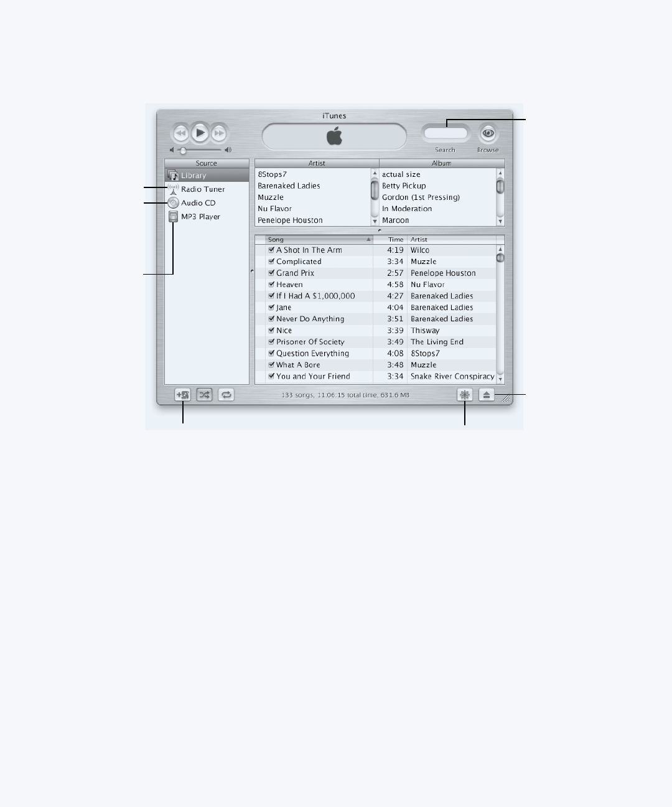Screen dimensions: 672x807
Task: Click the visualizer button
Action: pos(465,395)
